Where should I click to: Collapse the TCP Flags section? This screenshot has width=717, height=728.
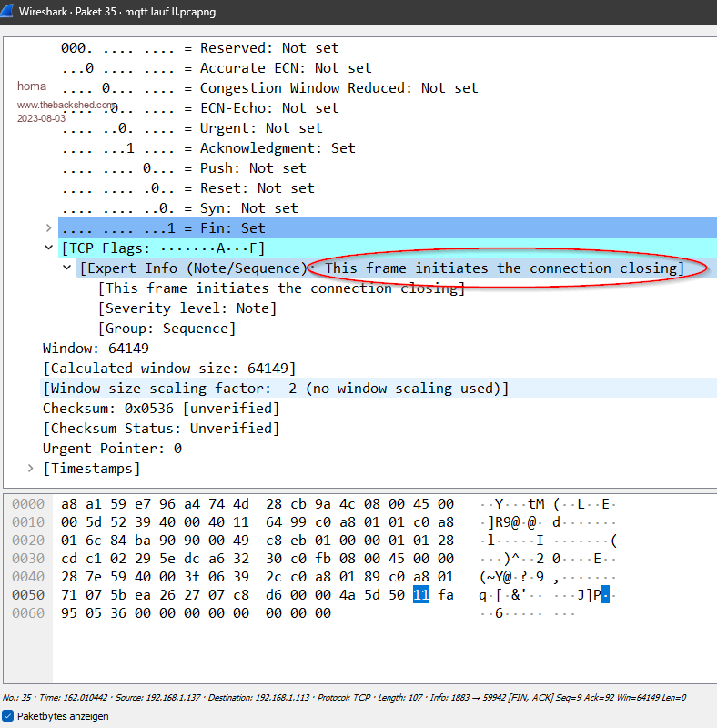48,248
